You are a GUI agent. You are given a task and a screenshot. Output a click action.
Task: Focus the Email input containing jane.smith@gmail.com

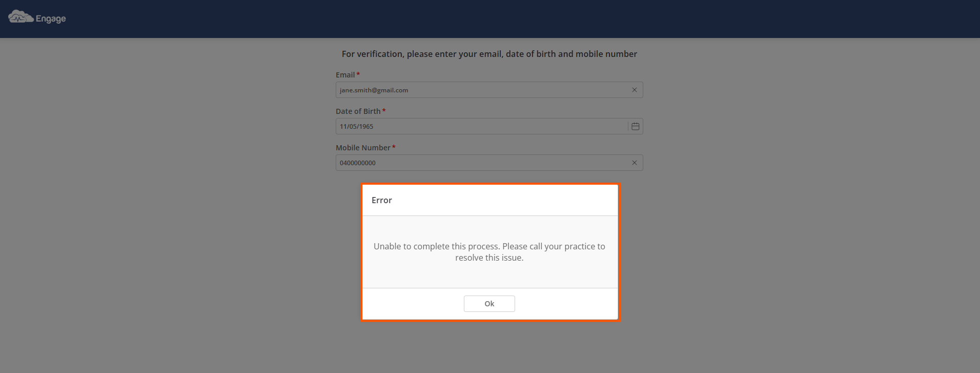click(x=482, y=90)
